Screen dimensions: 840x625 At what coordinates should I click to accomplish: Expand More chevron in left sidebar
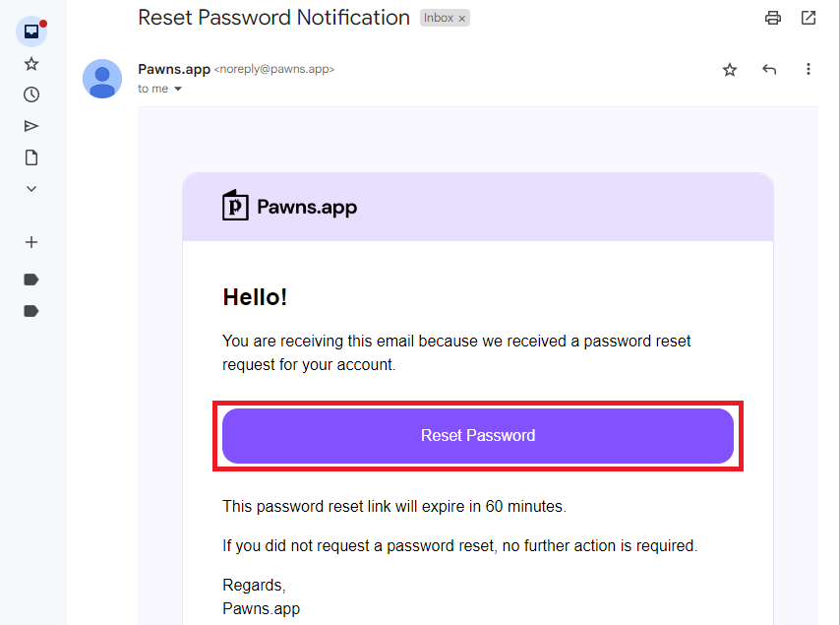[x=31, y=189]
